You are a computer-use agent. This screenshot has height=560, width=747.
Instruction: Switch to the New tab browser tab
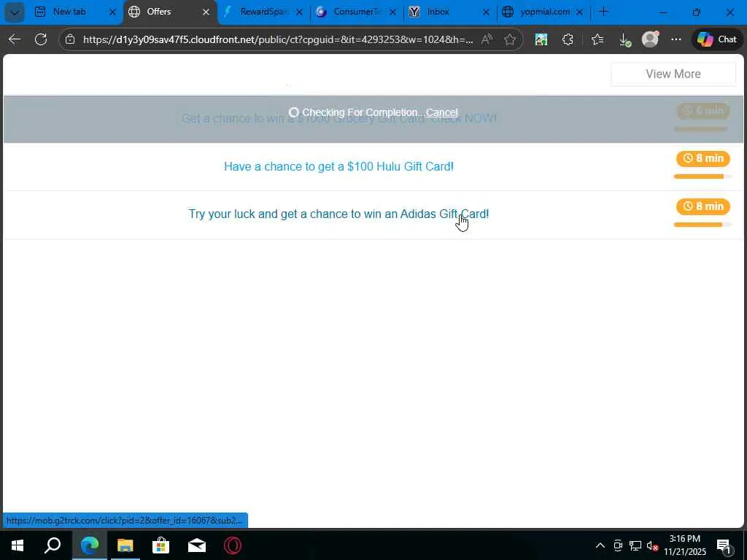[69, 12]
